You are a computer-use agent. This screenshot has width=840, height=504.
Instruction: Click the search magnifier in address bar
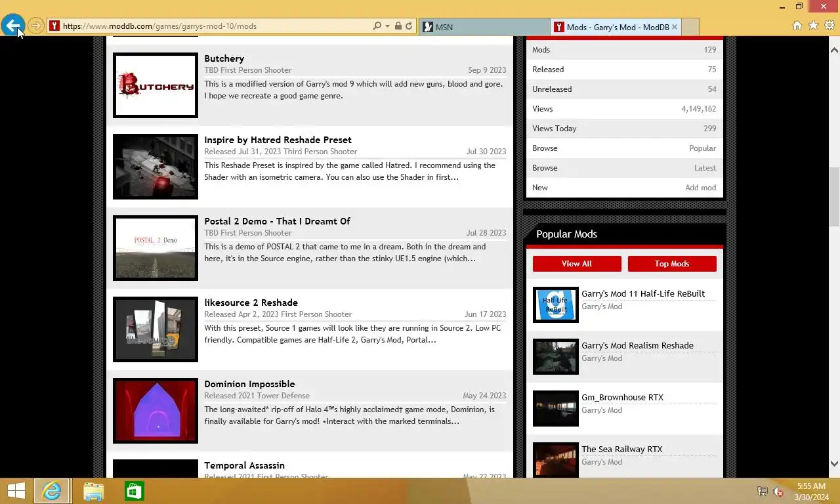(377, 26)
